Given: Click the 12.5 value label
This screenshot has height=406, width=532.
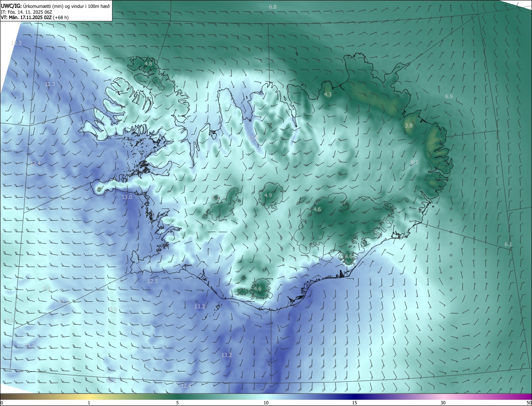Looking at the screenshot, I should tap(153, 281).
